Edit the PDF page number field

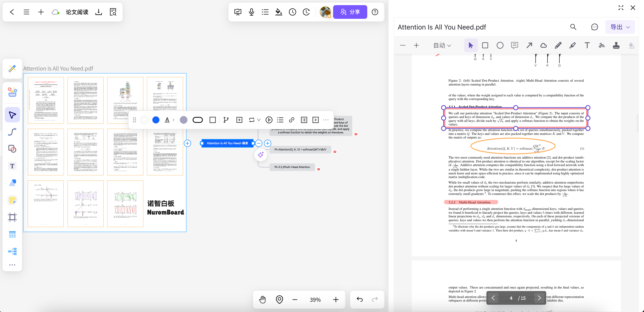click(x=511, y=298)
